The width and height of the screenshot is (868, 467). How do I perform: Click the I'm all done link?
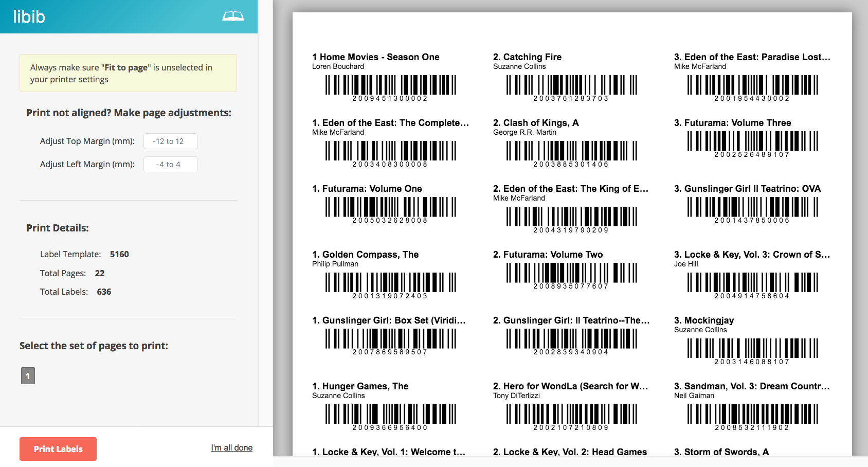coord(231,447)
